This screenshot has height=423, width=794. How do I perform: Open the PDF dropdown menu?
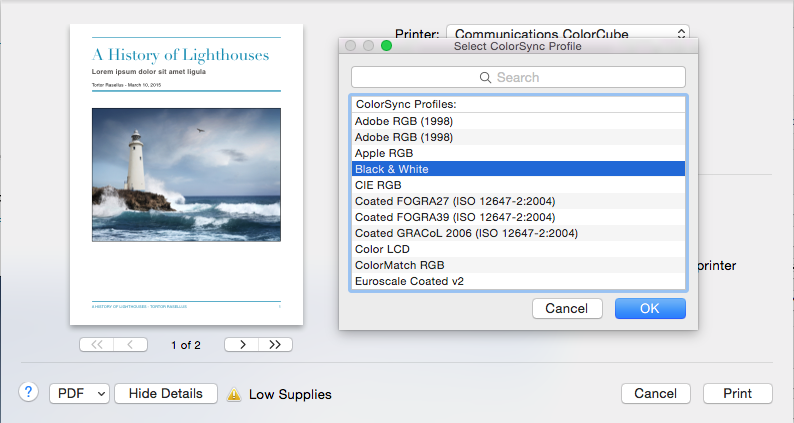79,393
